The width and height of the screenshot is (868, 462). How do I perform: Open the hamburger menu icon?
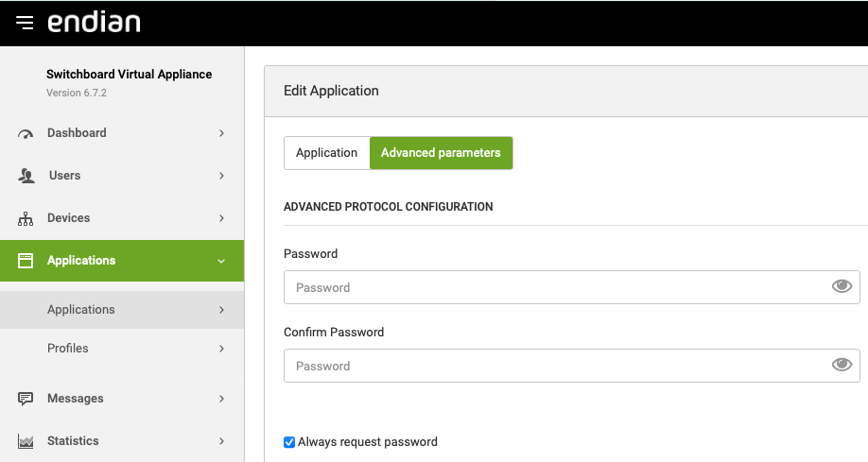(25, 23)
